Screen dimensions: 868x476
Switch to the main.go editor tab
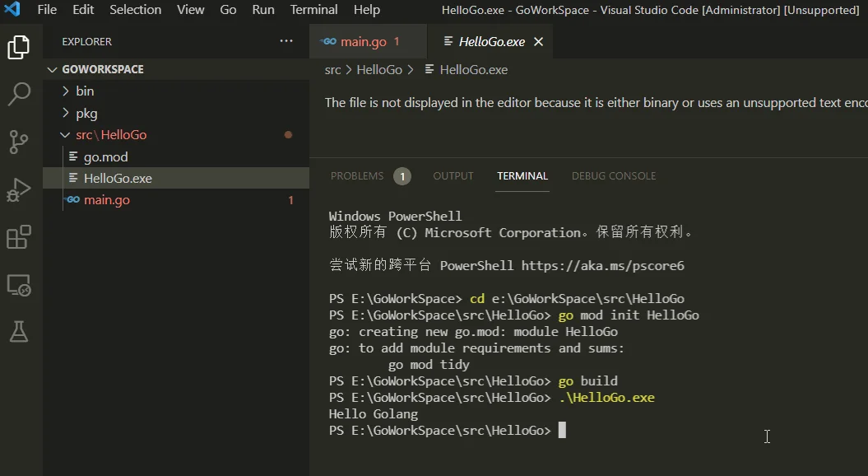[x=363, y=41]
